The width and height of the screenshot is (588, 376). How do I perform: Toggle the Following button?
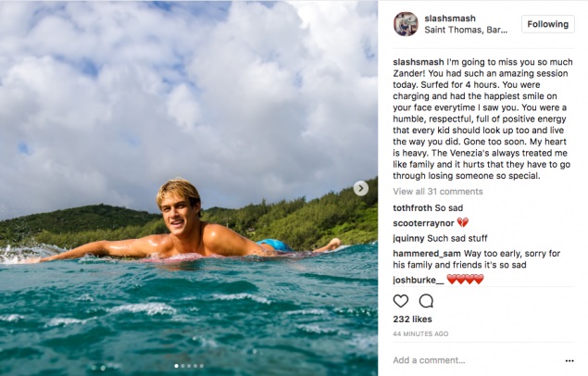pyautogui.click(x=547, y=24)
